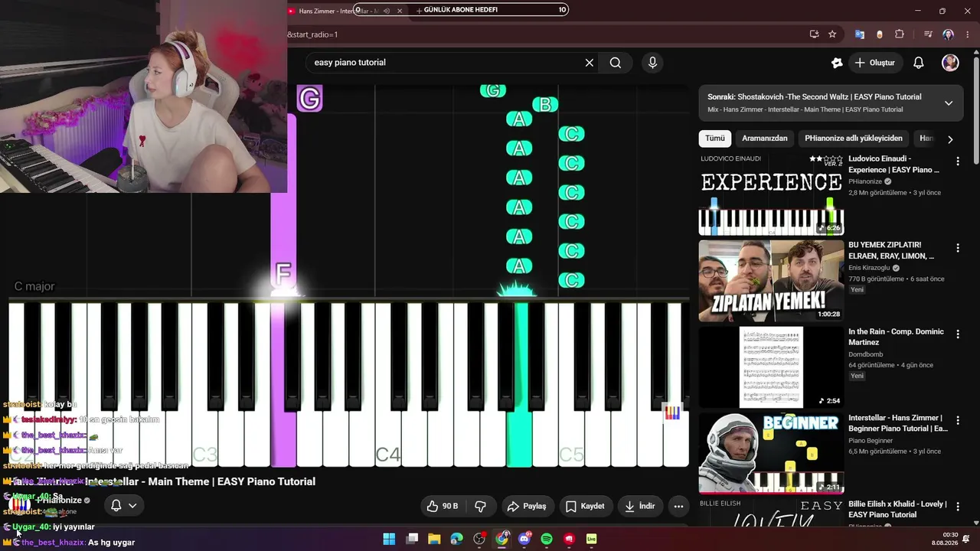This screenshot has width=980, height=551.
Task: Open YouTube notifications bell
Action: tap(919, 63)
